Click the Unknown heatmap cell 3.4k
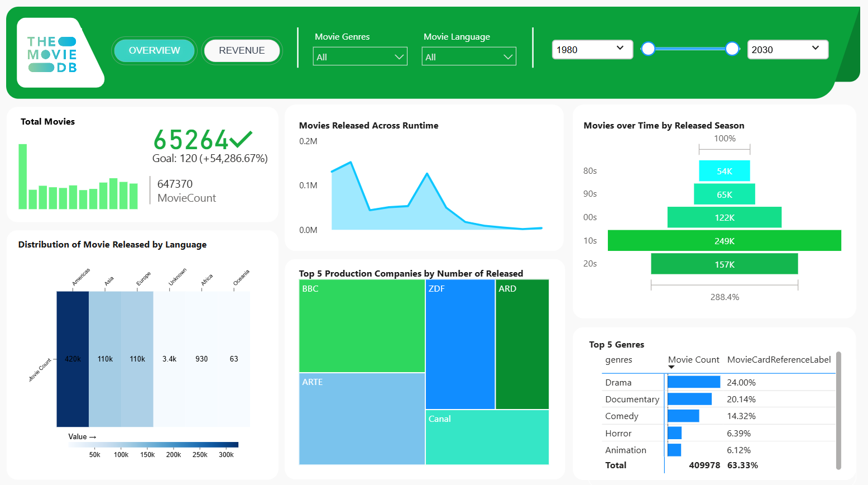This screenshot has height=485, width=868. pyautogui.click(x=170, y=359)
